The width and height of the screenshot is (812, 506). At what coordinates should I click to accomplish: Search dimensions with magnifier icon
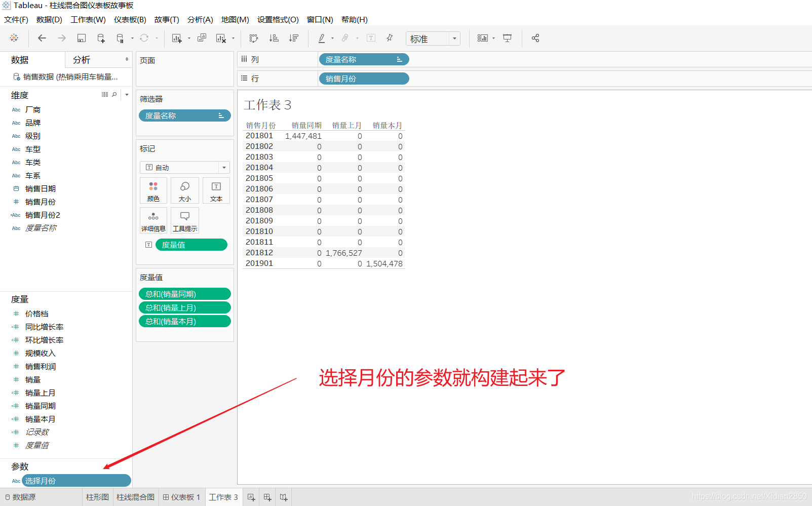[x=114, y=94]
